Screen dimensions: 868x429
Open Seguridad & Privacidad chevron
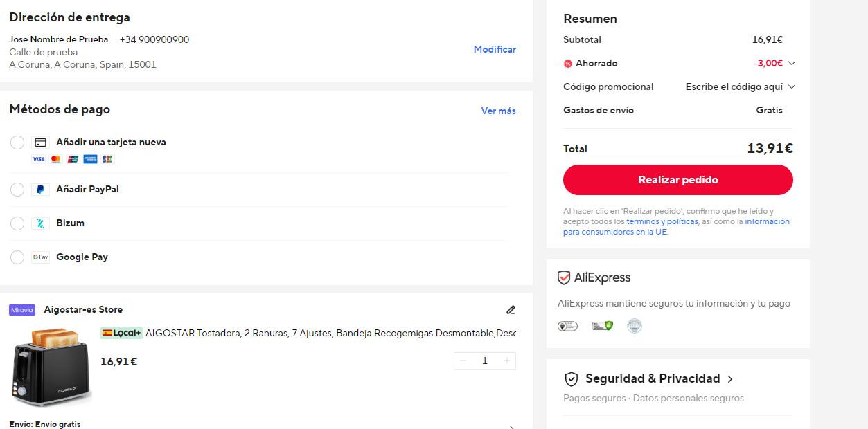(730, 379)
